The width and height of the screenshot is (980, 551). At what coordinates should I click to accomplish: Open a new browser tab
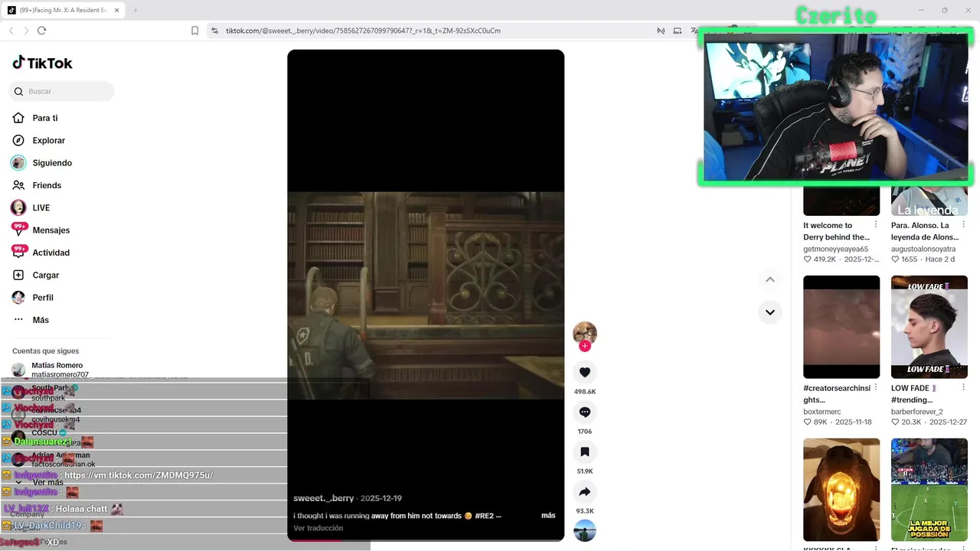136,10
